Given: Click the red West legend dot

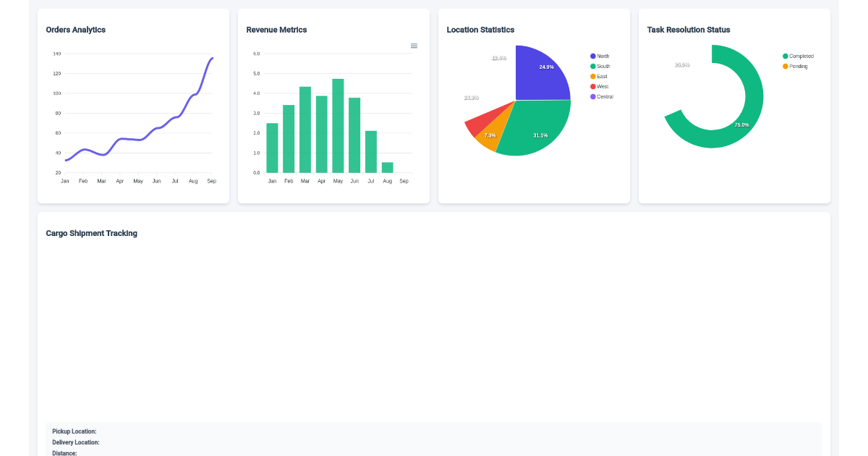Looking at the screenshot, I should [592, 86].
